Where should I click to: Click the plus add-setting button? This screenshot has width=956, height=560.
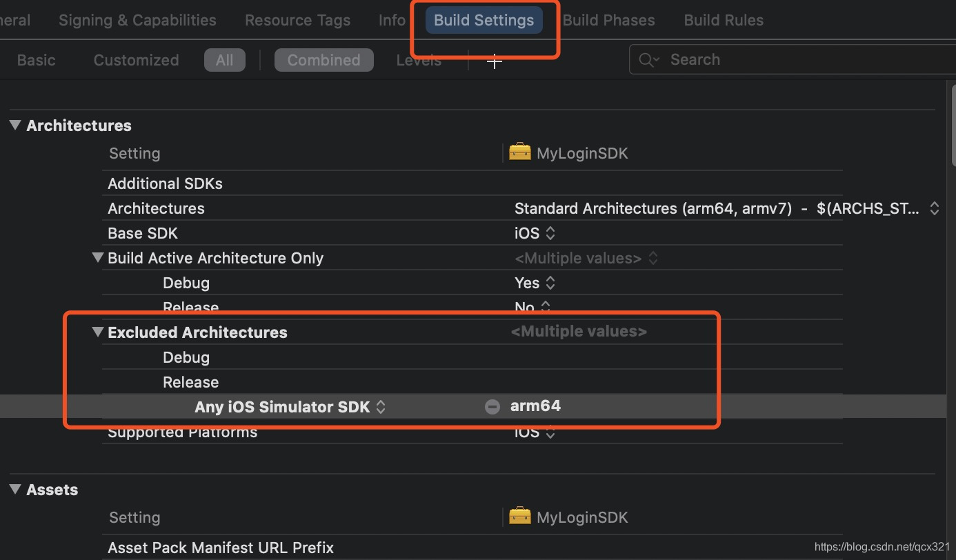[x=494, y=61]
